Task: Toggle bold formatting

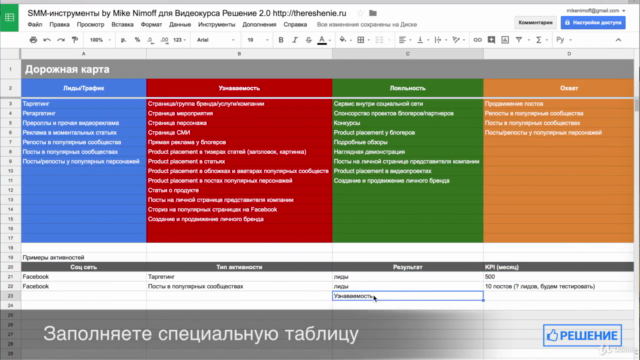Action: 281,40
